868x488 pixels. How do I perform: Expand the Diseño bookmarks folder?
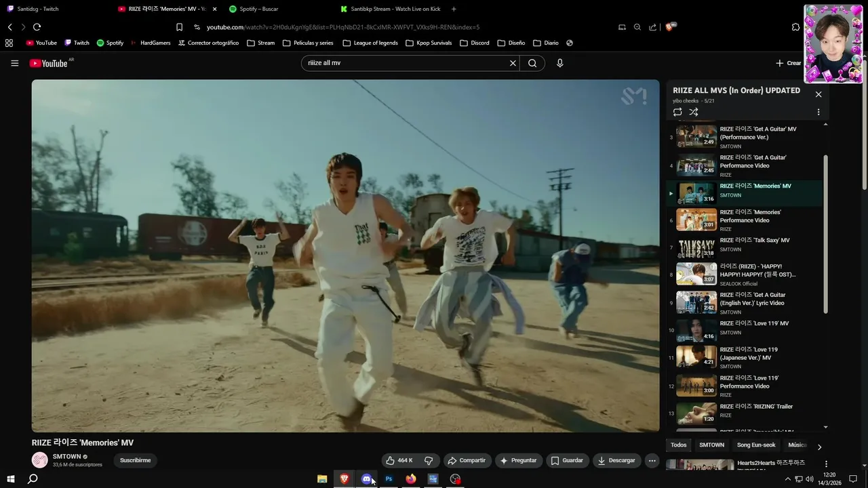click(511, 43)
